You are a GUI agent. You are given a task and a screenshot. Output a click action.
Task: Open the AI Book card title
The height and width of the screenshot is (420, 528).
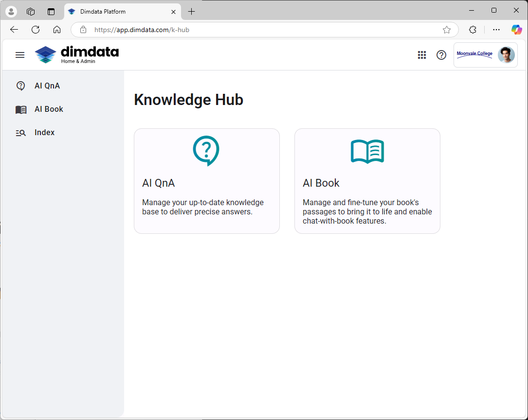[321, 183]
